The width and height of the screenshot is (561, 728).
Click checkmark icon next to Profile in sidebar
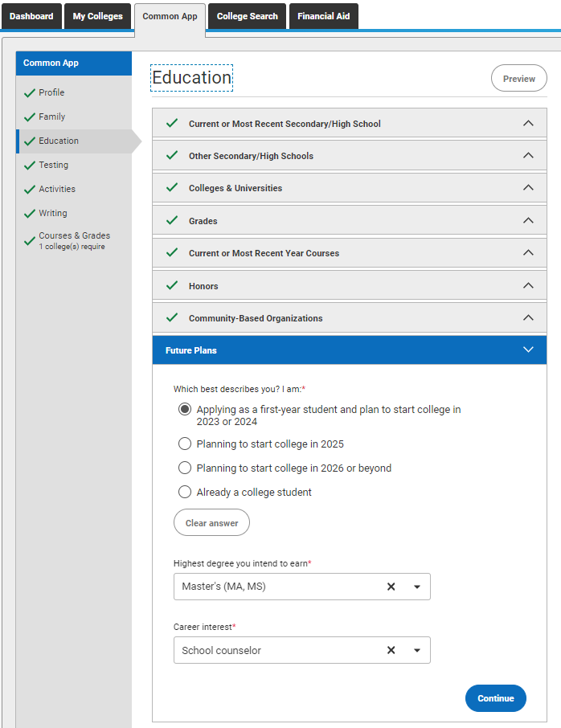click(30, 93)
